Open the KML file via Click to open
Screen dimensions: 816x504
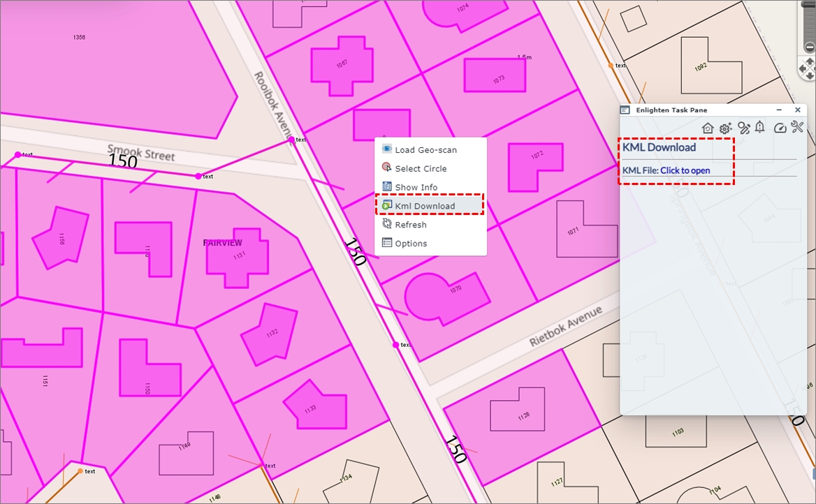click(x=685, y=170)
